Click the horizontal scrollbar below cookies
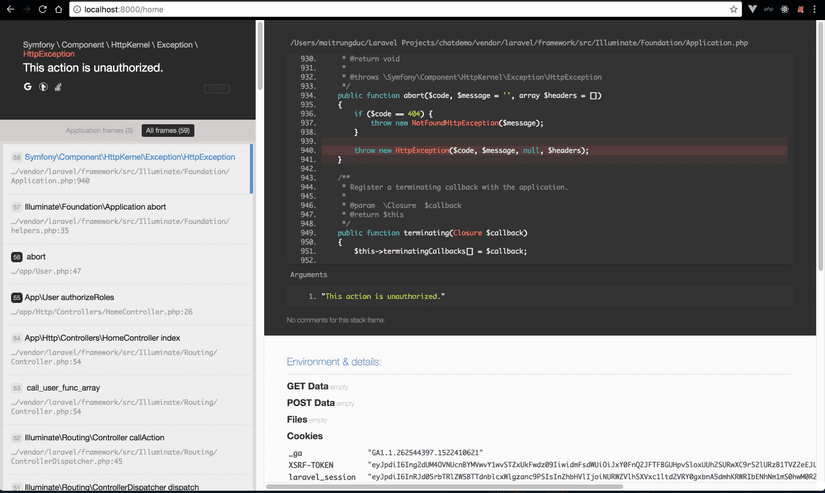This screenshot has width=825, height=493. click(x=445, y=487)
